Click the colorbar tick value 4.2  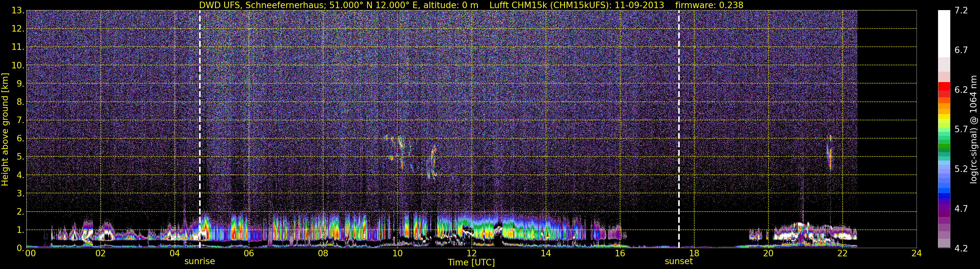tap(961, 248)
